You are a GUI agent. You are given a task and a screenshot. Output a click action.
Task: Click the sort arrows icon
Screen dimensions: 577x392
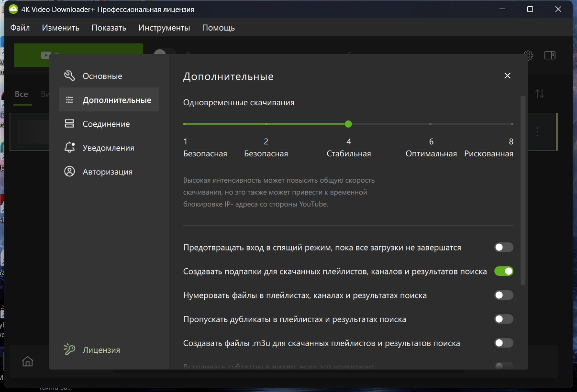tap(540, 94)
